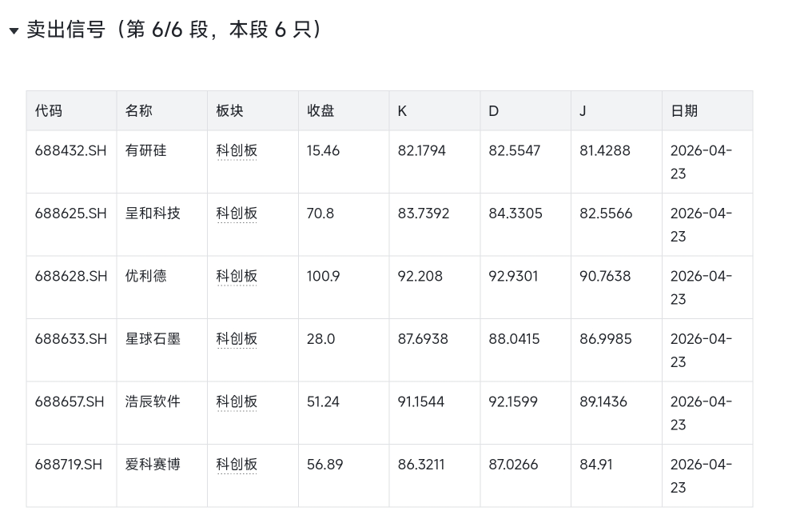
Task: Open 科创板 link for 有研硅
Action: [x=237, y=150]
